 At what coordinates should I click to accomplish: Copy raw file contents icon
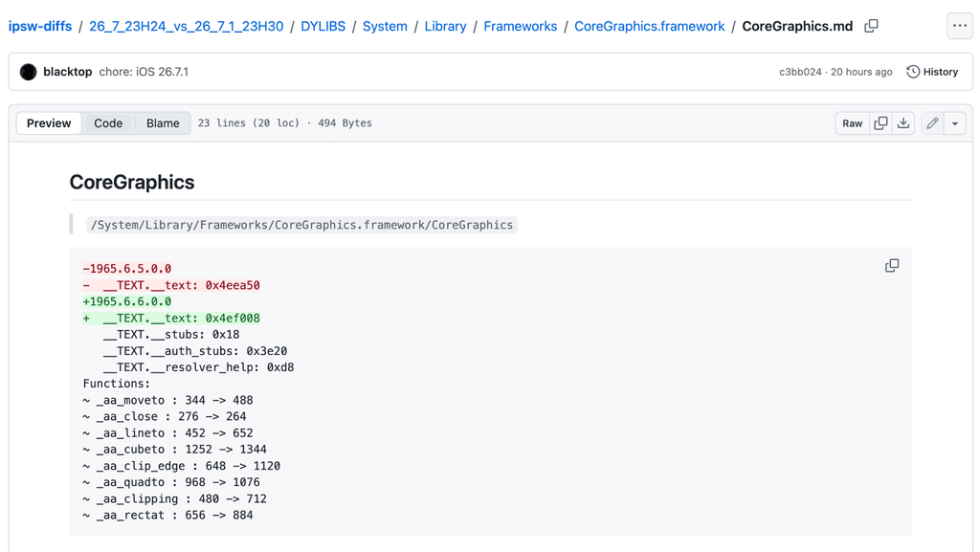[880, 123]
